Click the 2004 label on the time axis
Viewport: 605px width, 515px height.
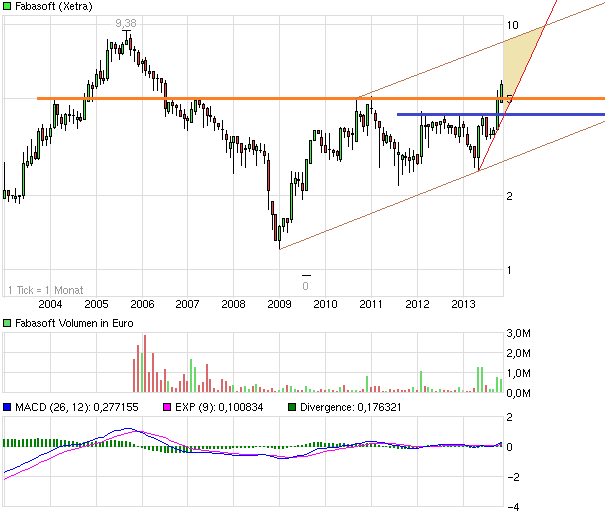point(50,304)
